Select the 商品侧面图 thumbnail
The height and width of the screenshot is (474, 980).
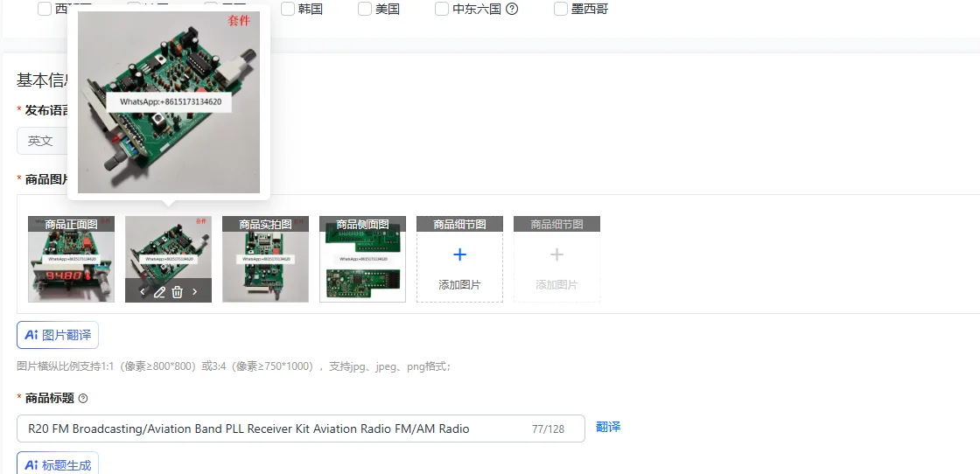[362, 259]
